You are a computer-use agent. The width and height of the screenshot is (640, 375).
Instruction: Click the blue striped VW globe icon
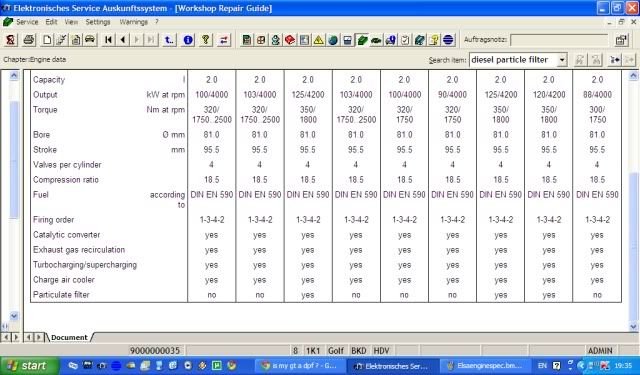[x=448, y=40]
